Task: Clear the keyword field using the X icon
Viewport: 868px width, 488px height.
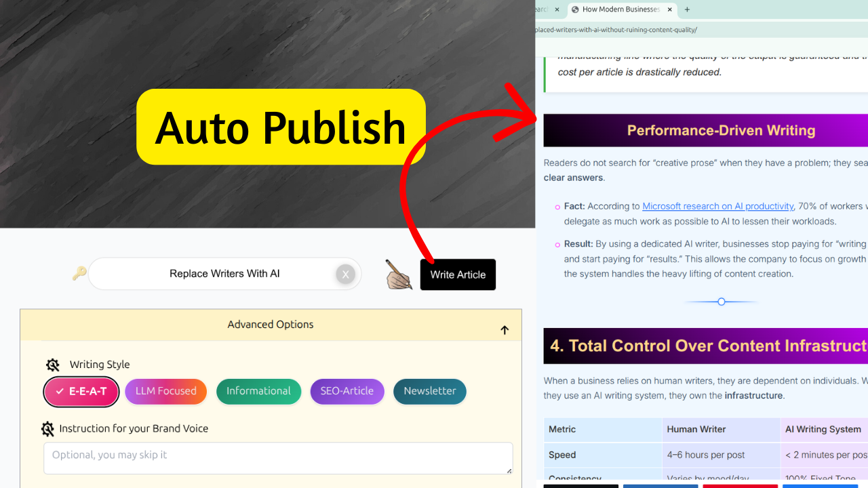Action: (346, 274)
